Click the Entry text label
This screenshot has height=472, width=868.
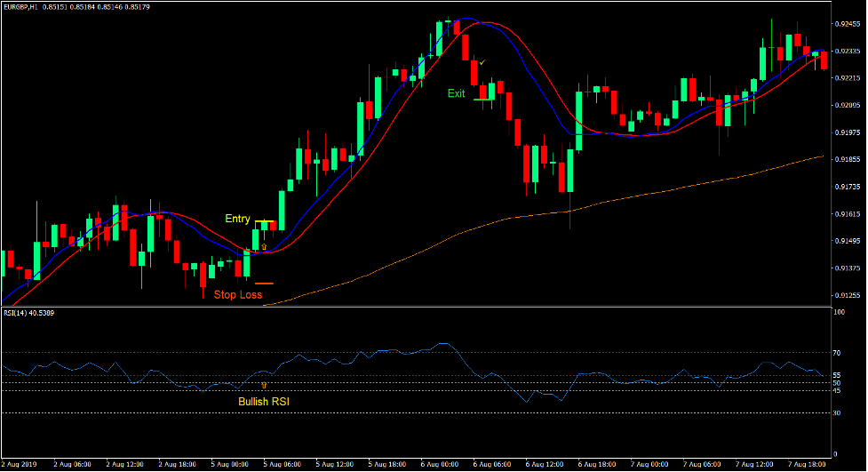[x=237, y=219]
